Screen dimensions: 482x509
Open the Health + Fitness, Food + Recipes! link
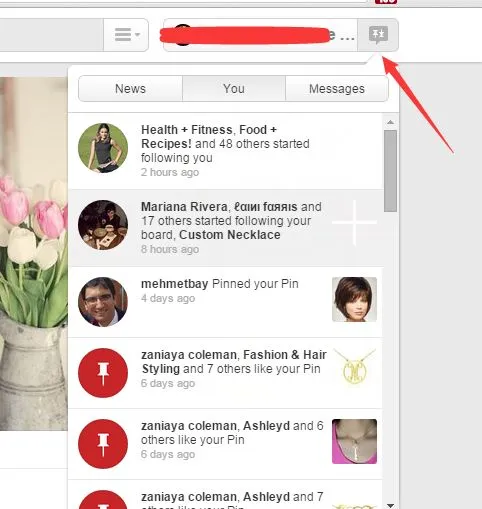point(209,137)
